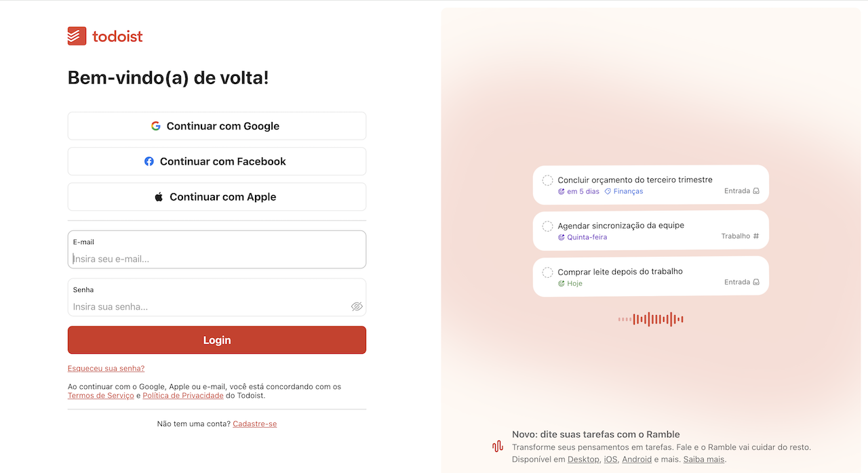
Task: Mark Comprar leite depois do trabalho done
Action: (547, 272)
